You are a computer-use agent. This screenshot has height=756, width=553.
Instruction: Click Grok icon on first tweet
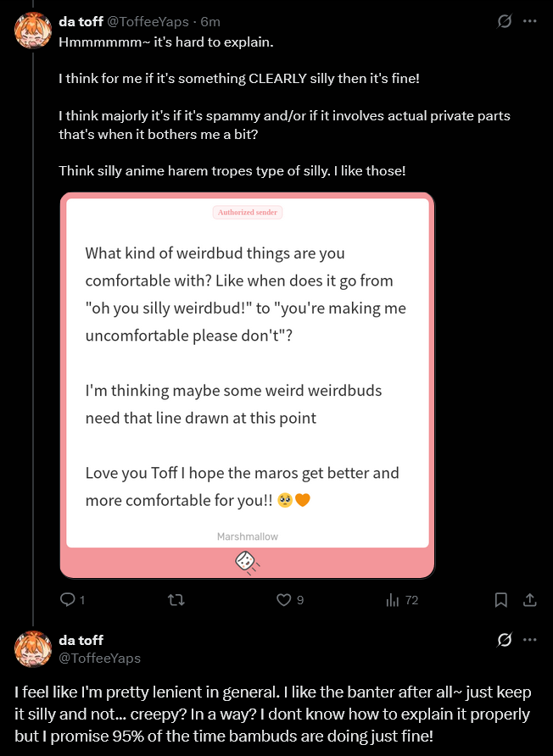pyautogui.click(x=504, y=21)
